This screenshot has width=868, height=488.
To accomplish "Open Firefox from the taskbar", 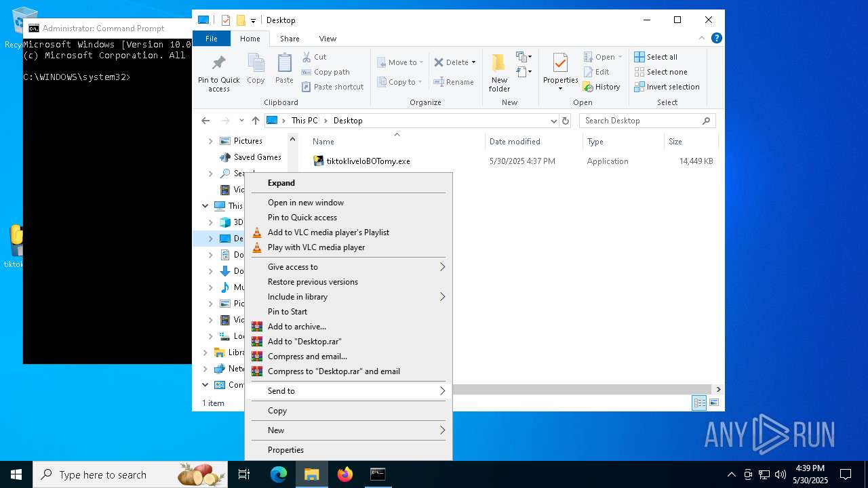I will [x=345, y=474].
